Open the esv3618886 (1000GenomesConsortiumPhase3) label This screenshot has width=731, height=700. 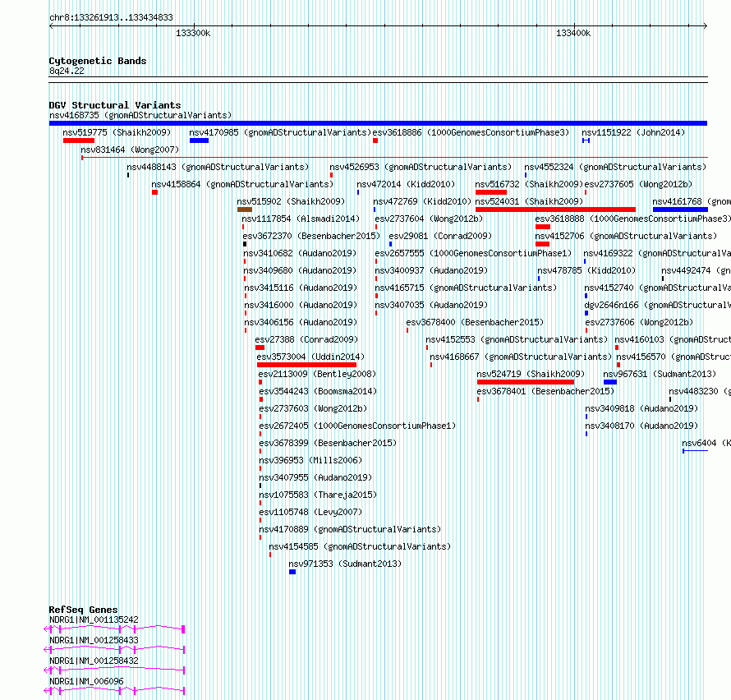pyautogui.click(x=471, y=132)
